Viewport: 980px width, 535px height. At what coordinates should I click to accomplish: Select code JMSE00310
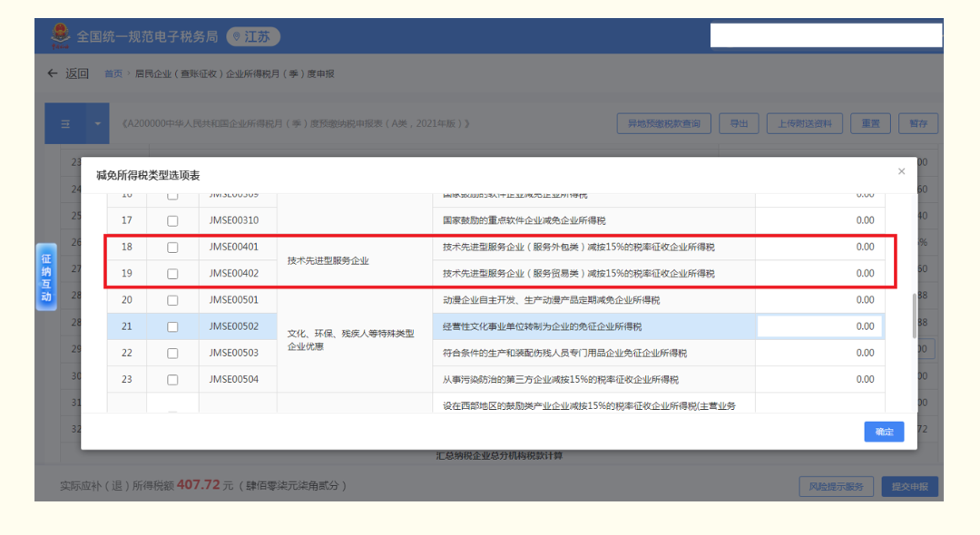(234, 220)
